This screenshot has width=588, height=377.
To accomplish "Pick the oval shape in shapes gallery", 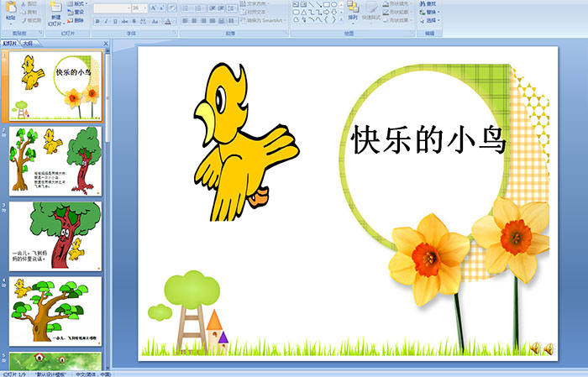I will click(333, 4).
